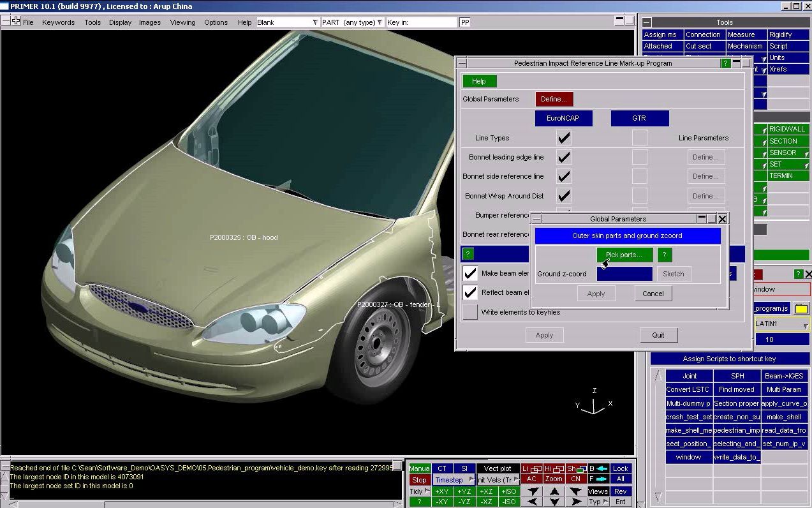The height and width of the screenshot is (508, 812).
Task: Click the F forward arrow button
Action: pos(598,479)
